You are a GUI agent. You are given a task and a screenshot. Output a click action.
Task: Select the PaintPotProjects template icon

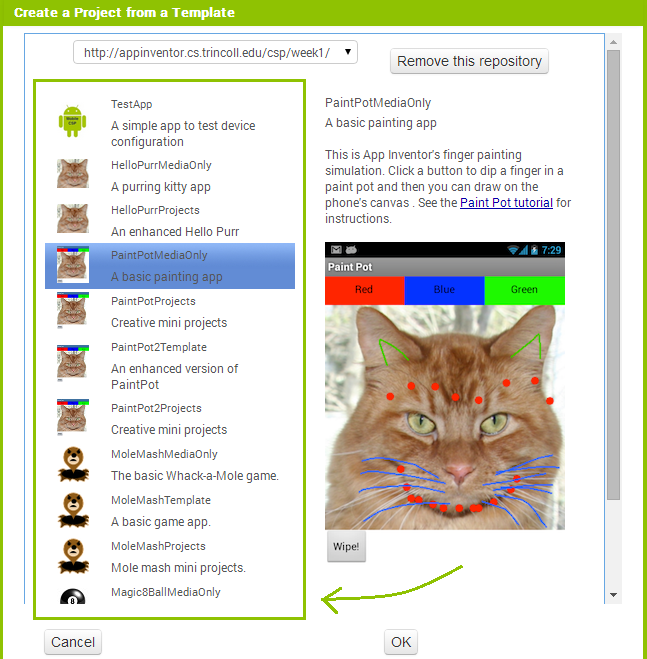pyautogui.click(x=73, y=311)
